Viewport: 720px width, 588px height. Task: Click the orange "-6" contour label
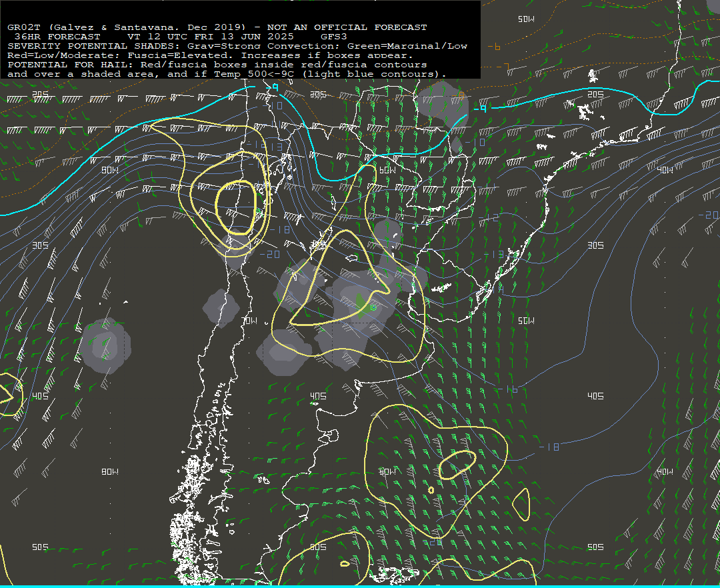click(x=494, y=47)
